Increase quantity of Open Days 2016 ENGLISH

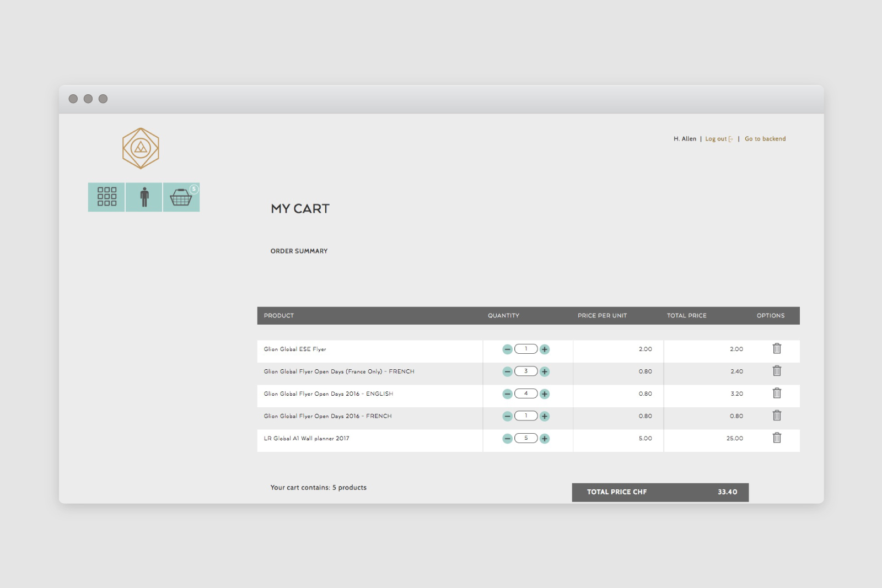(x=545, y=394)
